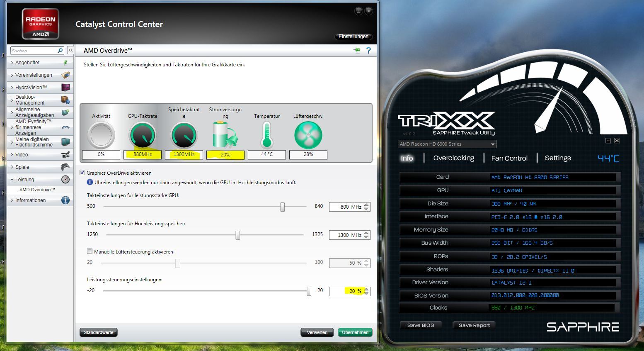Click the GPU-Taktrate gauge dial
This screenshot has width=644, height=351.
pyautogui.click(x=143, y=135)
